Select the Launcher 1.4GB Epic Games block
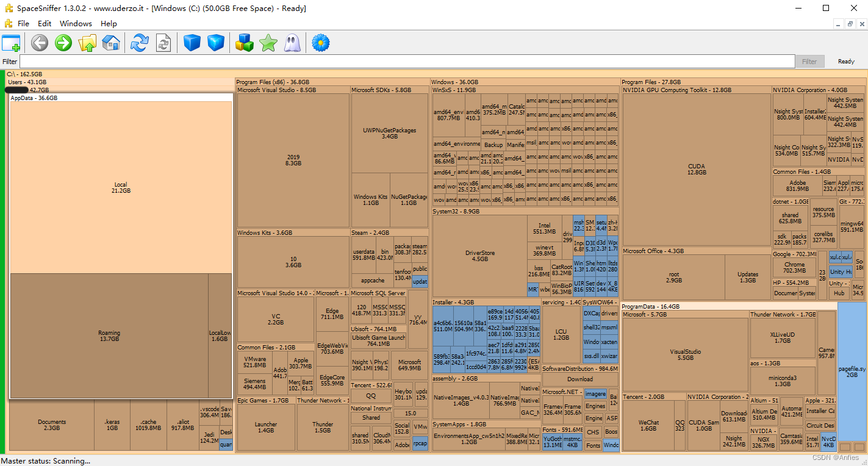The height and width of the screenshot is (466, 868). [x=266, y=427]
